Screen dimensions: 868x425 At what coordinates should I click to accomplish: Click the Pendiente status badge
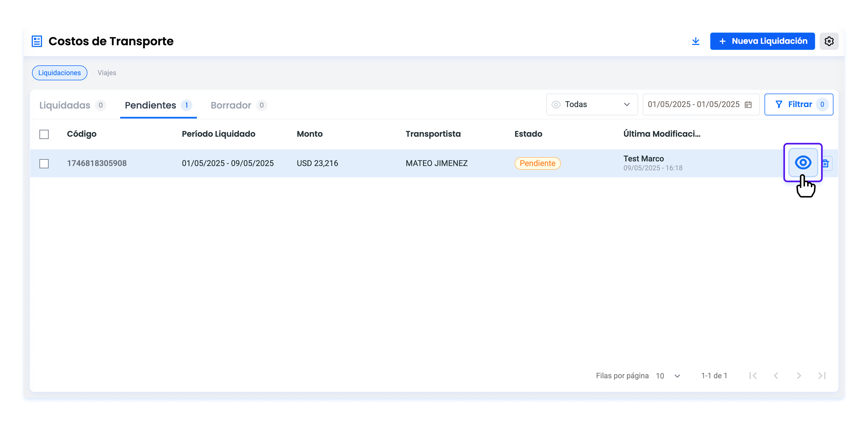pyautogui.click(x=537, y=163)
